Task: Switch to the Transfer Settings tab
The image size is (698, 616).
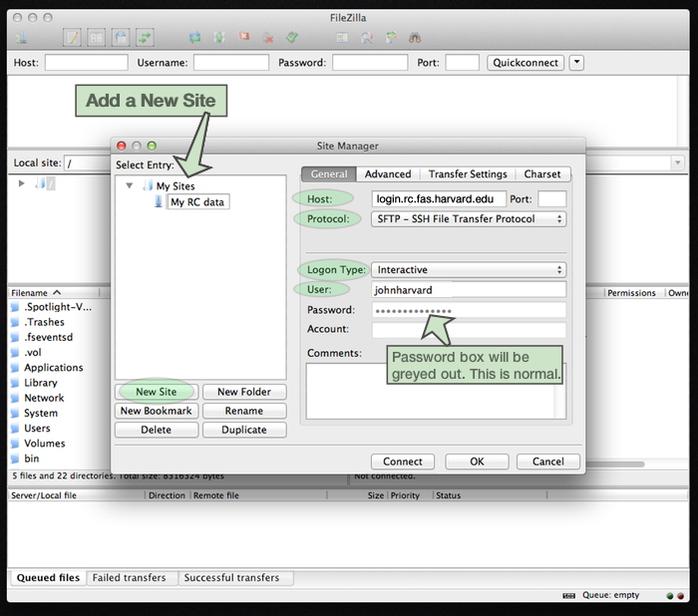Action: 468,174
